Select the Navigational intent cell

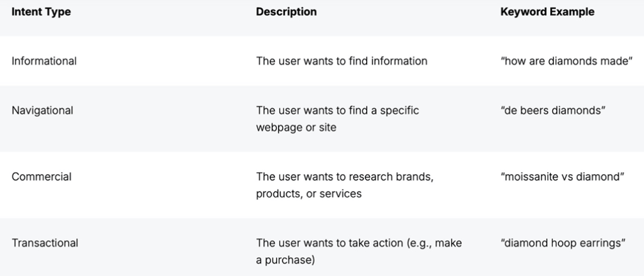42,111
